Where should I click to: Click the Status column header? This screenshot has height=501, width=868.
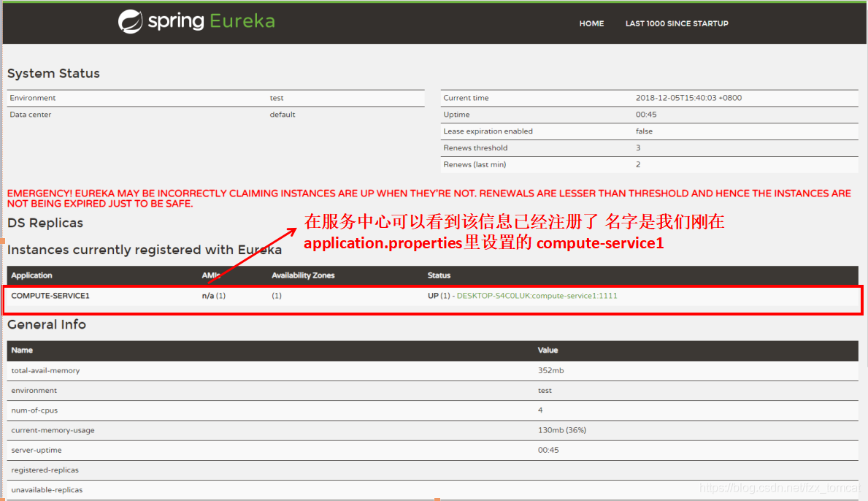(x=439, y=275)
